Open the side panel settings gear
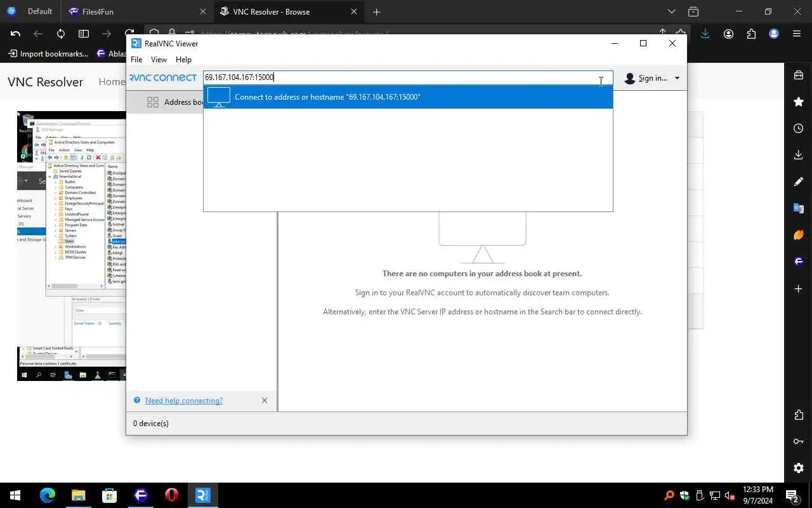The width and height of the screenshot is (812, 508). click(x=799, y=468)
